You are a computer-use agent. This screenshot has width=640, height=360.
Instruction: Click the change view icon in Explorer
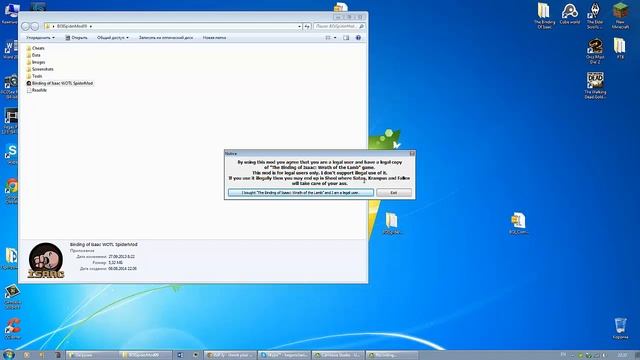(x=328, y=38)
